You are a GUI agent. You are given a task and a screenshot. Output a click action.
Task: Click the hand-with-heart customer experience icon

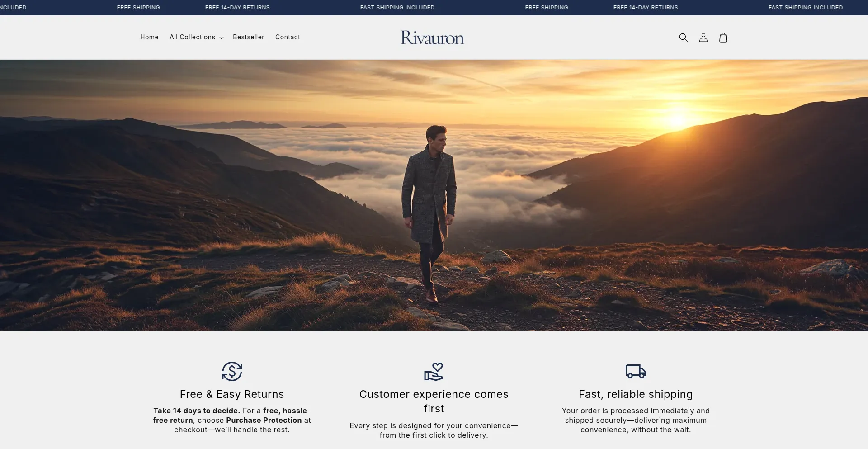pyautogui.click(x=434, y=372)
